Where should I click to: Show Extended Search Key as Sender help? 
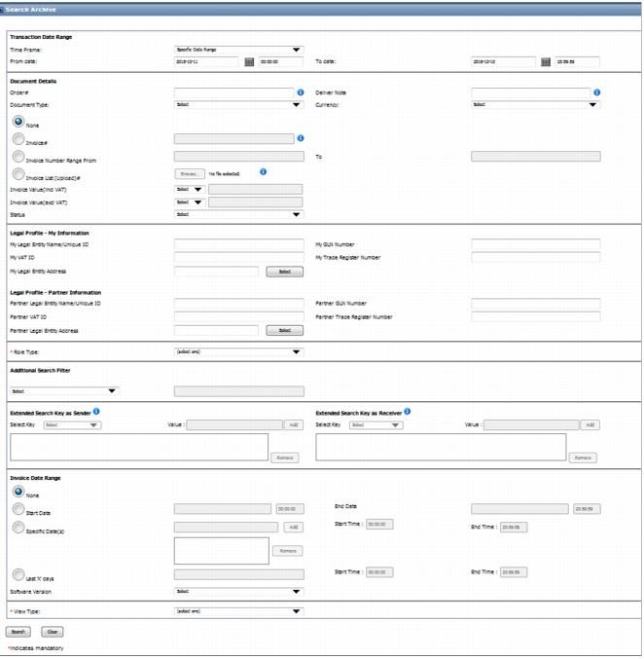96,411
